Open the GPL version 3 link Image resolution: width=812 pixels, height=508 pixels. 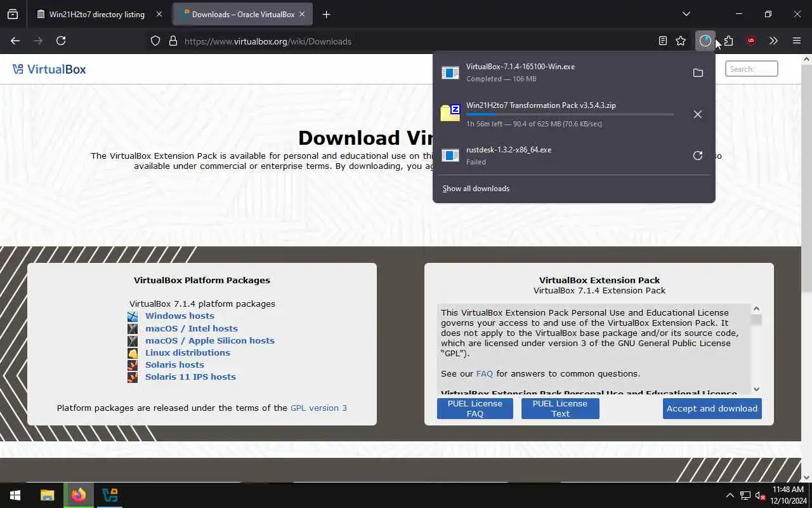(x=318, y=408)
